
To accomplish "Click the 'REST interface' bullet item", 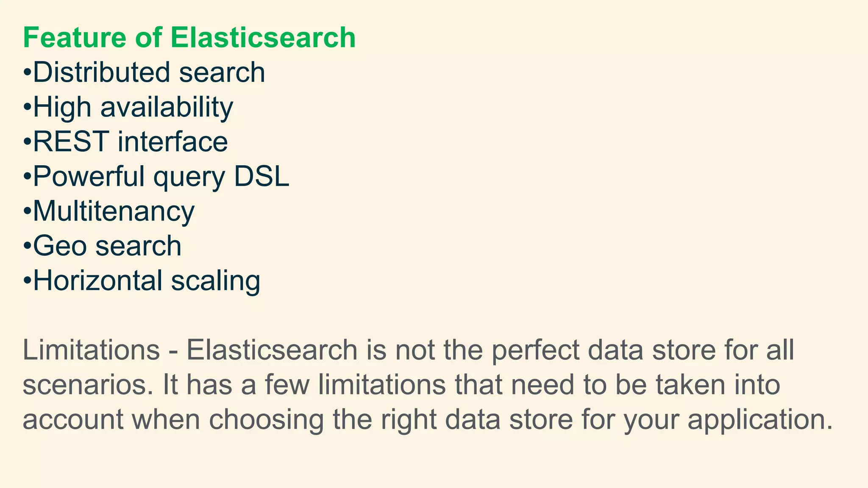I will pos(130,141).
